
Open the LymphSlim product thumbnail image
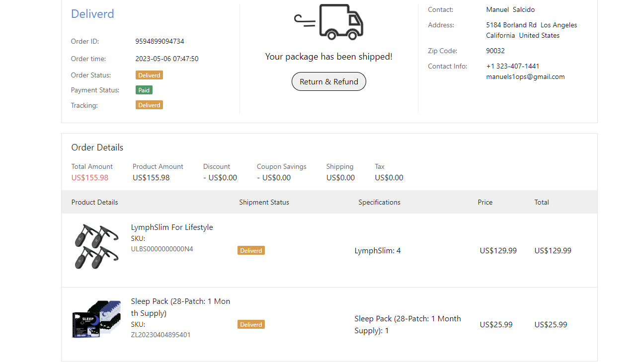click(x=96, y=247)
